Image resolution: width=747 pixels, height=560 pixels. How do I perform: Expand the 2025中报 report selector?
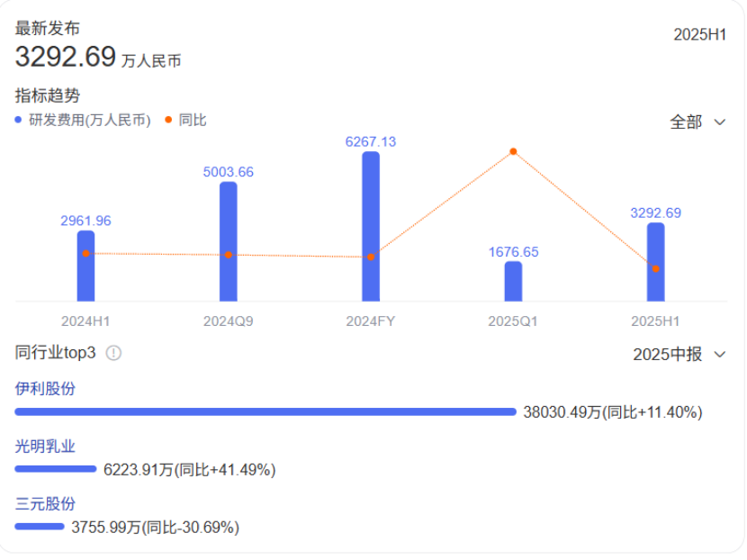pyautogui.click(x=679, y=354)
